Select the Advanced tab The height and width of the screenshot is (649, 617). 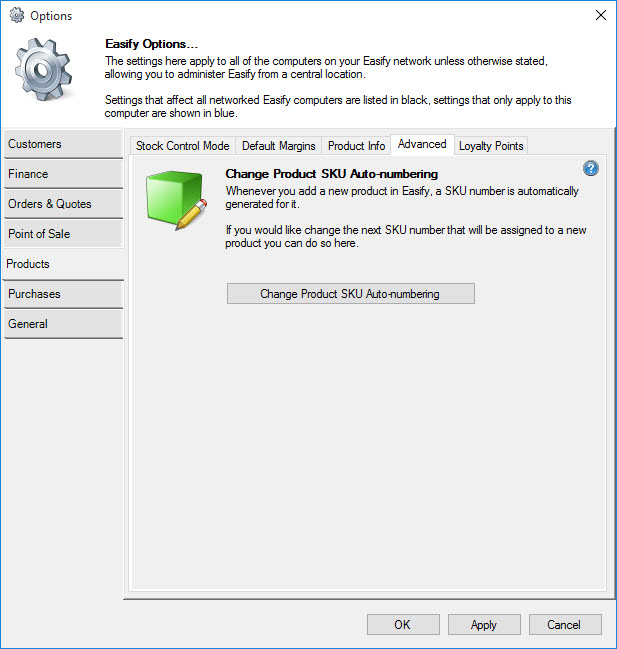pyautogui.click(x=422, y=144)
